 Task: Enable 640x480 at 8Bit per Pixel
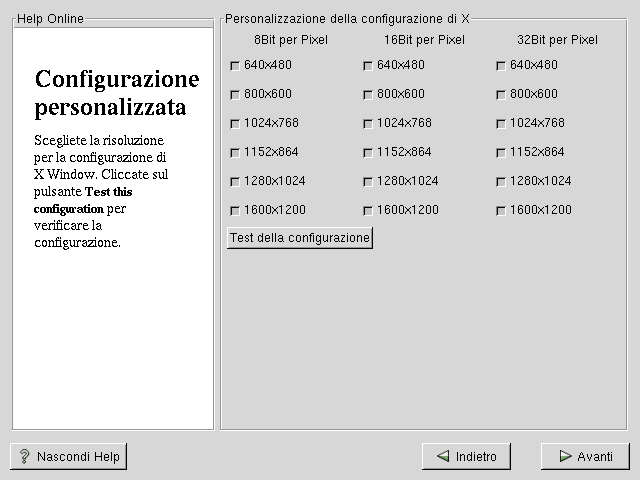[x=235, y=66]
